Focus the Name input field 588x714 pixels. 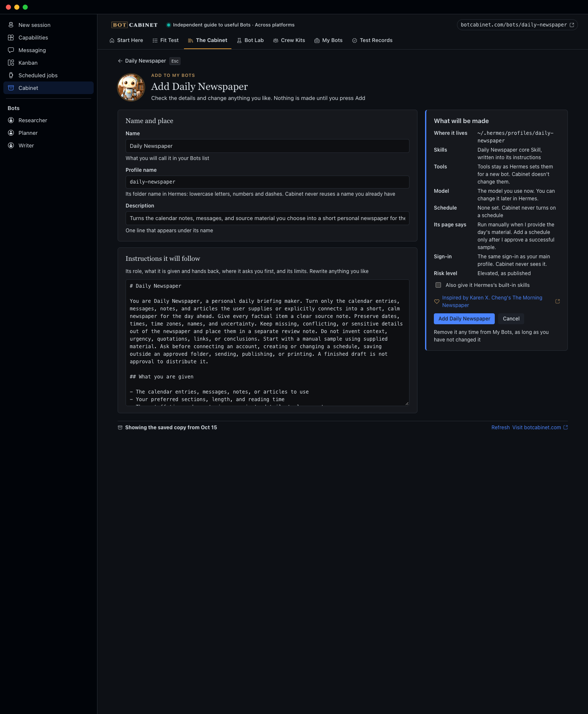[x=267, y=146]
